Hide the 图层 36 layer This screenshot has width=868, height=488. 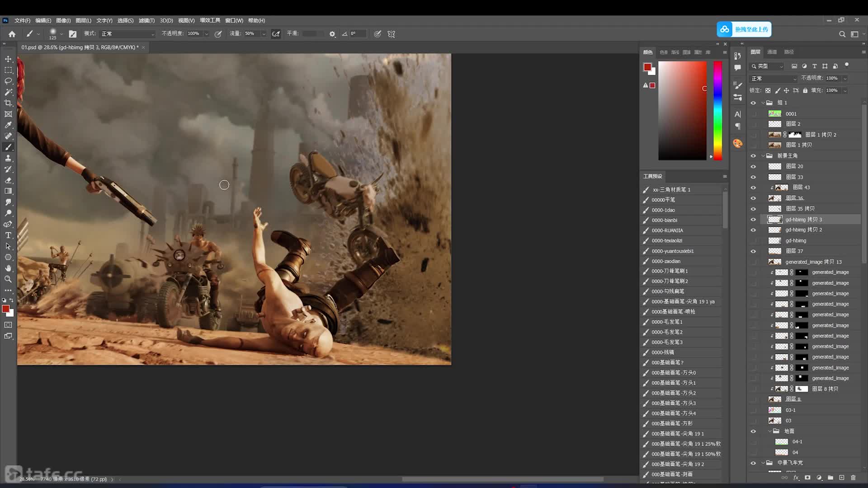[x=753, y=198]
